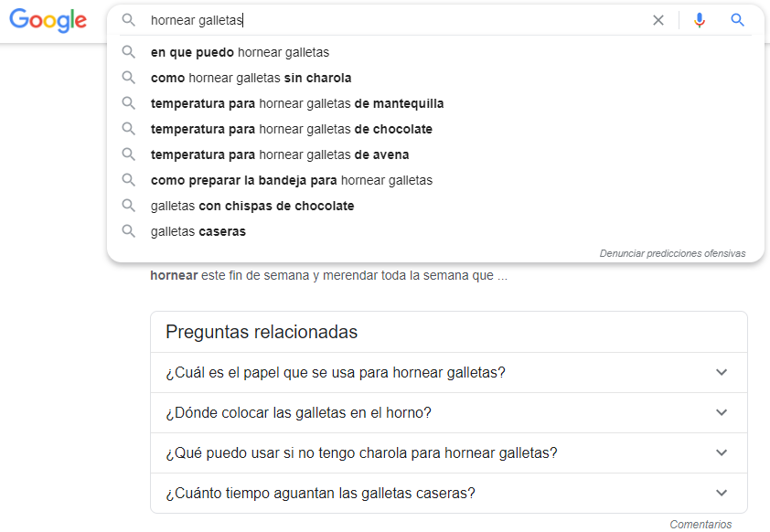Click into the 'hornear galletas' search input
This screenshot has width=770, height=532.
(393, 20)
